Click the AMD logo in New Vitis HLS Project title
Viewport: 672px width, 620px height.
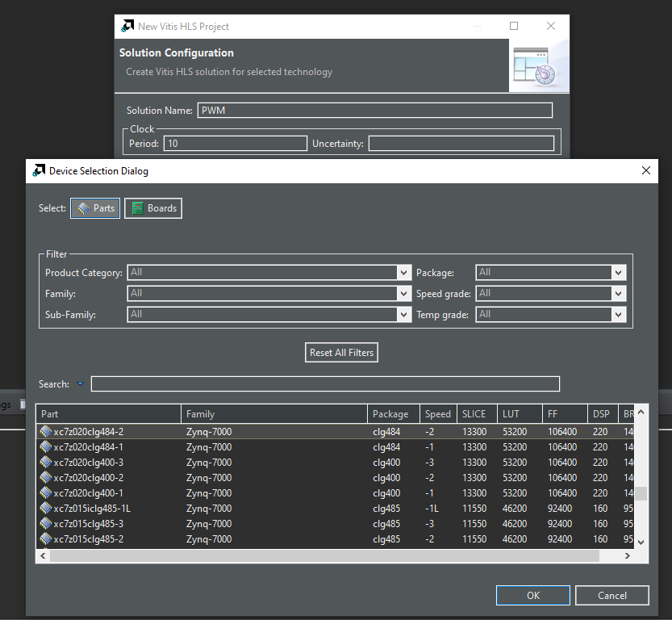click(x=127, y=26)
